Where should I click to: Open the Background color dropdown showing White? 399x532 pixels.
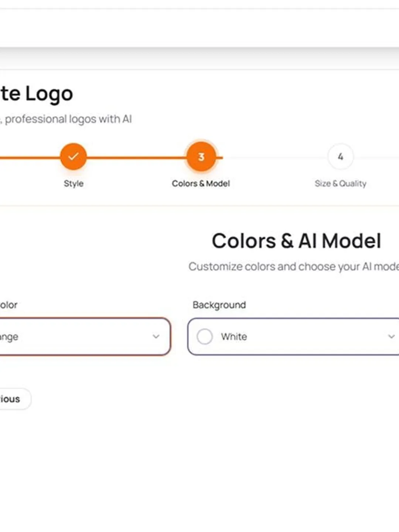(x=293, y=337)
